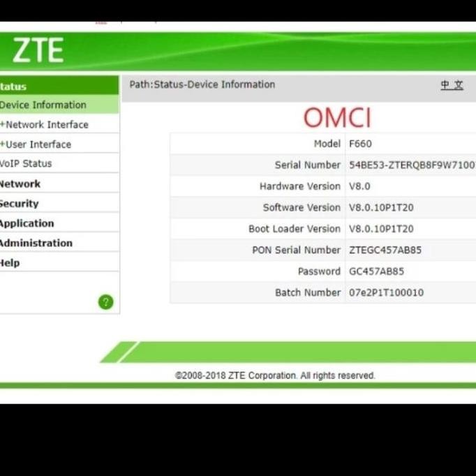Click the Hardware Version label
This screenshot has height=476, width=476.
300,186
